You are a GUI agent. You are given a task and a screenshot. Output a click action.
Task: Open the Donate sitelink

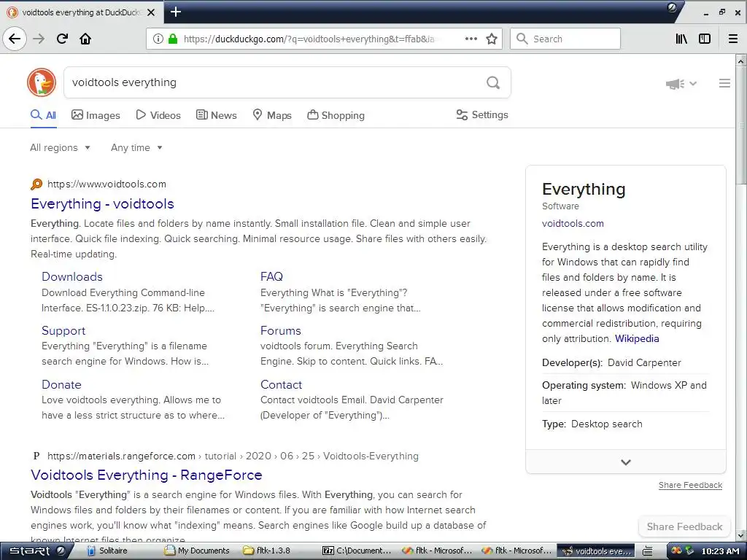click(x=61, y=384)
